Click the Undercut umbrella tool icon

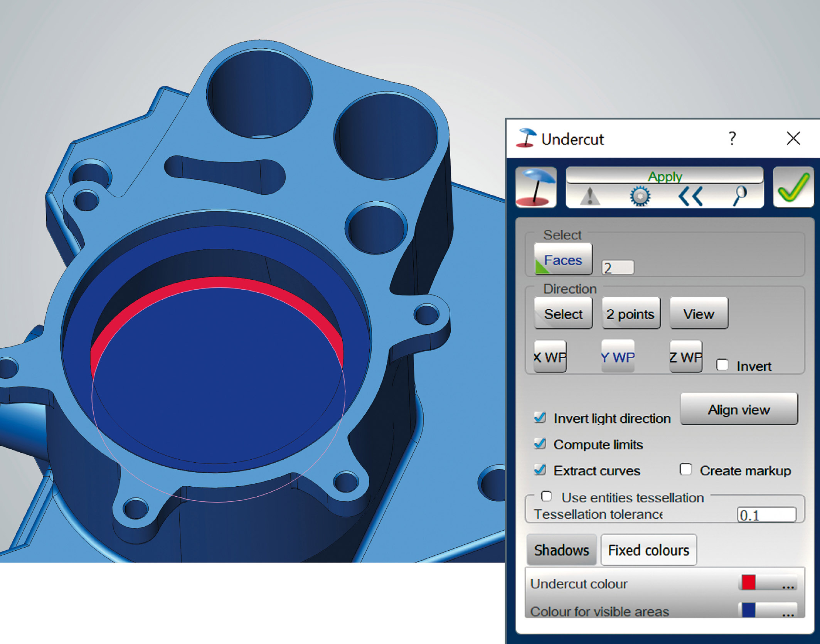click(x=536, y=187)
